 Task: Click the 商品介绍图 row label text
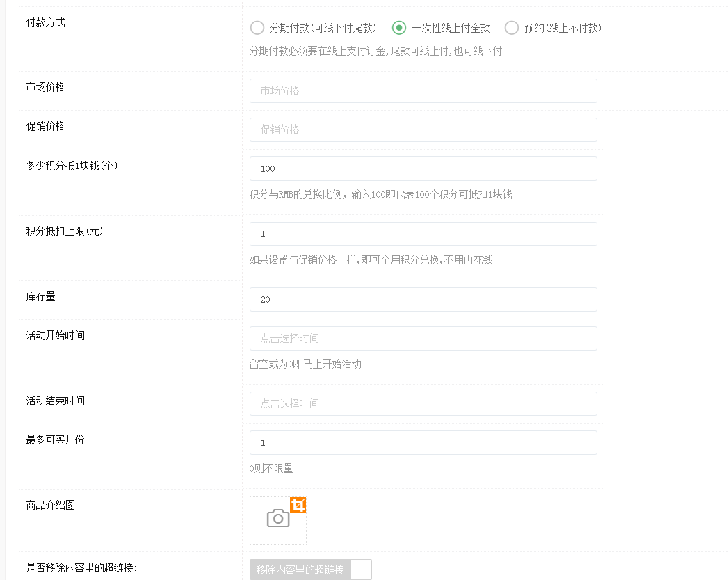[x=51, y=505]
